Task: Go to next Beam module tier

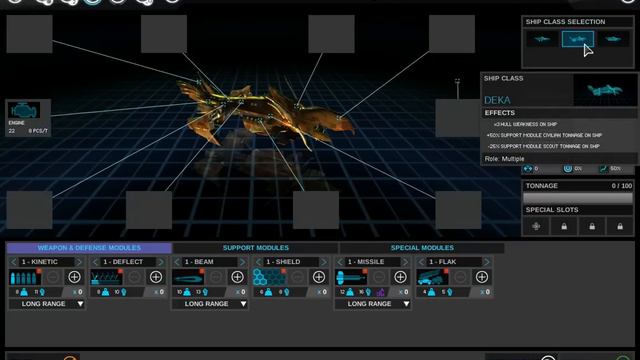Action: coord(242,262)
